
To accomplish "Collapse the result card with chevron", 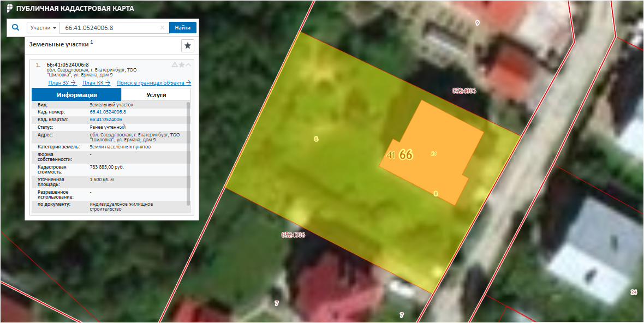I will coord(189,64).
